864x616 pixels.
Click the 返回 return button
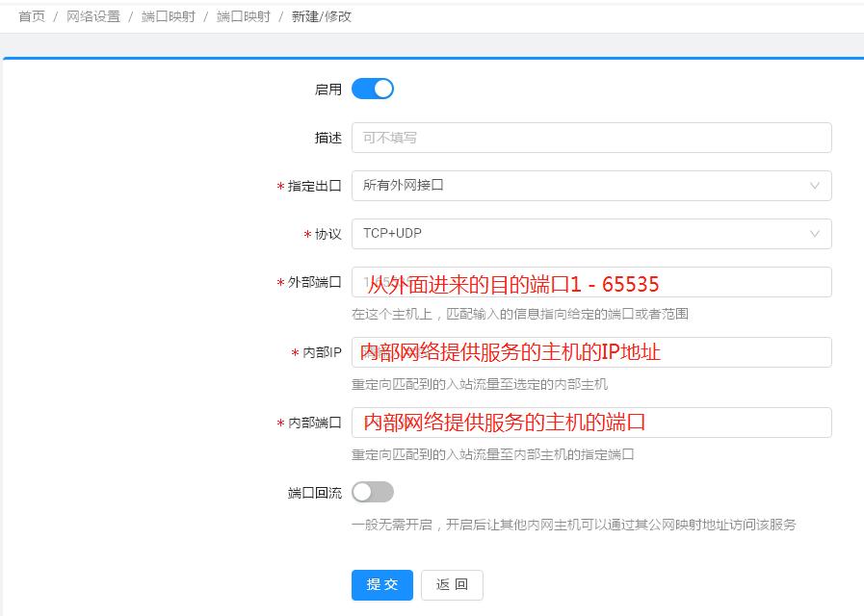(x=451, y=584)
